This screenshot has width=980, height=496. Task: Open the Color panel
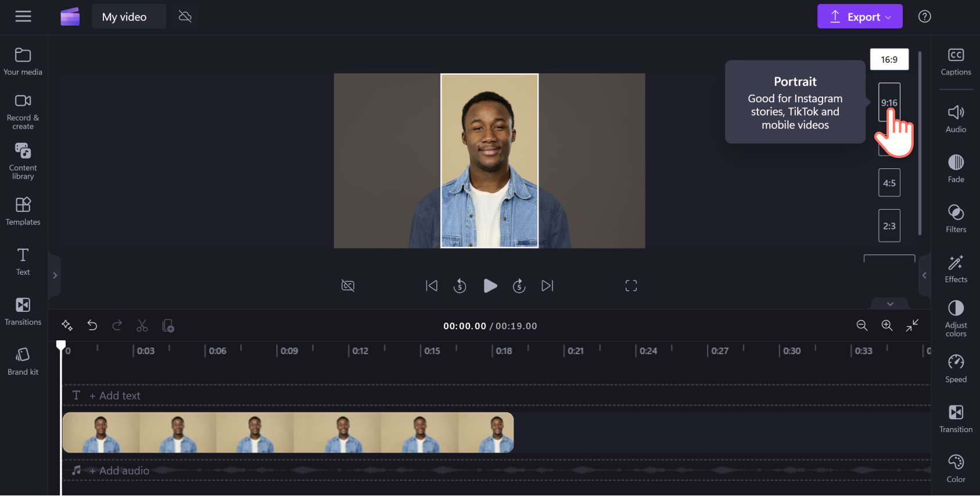pos(956,469)
